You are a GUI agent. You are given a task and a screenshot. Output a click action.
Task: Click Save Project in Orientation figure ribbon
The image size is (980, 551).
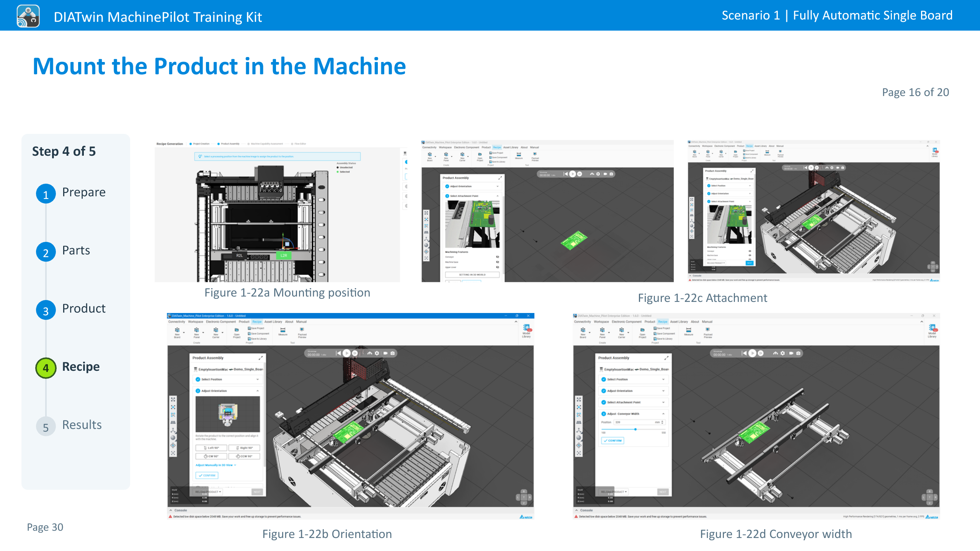[256, 328]
